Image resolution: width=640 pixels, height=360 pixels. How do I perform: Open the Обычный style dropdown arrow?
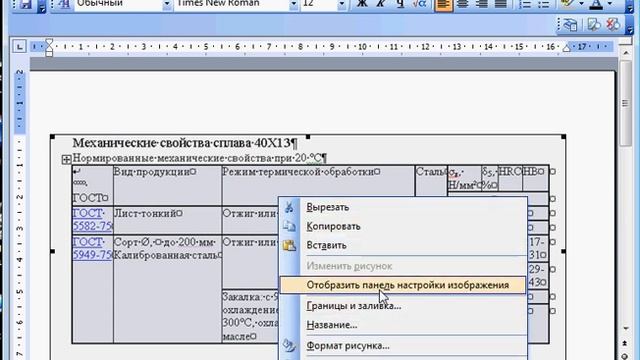click(166, 4)
